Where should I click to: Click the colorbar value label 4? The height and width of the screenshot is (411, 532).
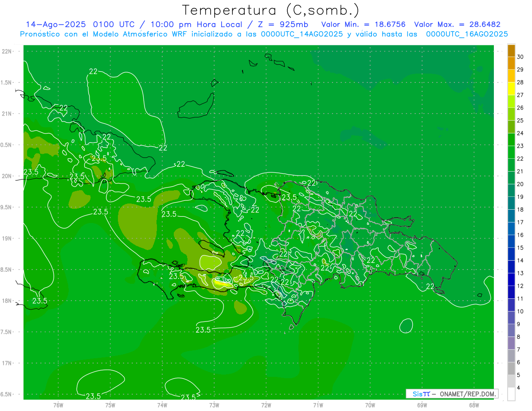[519, 388]
